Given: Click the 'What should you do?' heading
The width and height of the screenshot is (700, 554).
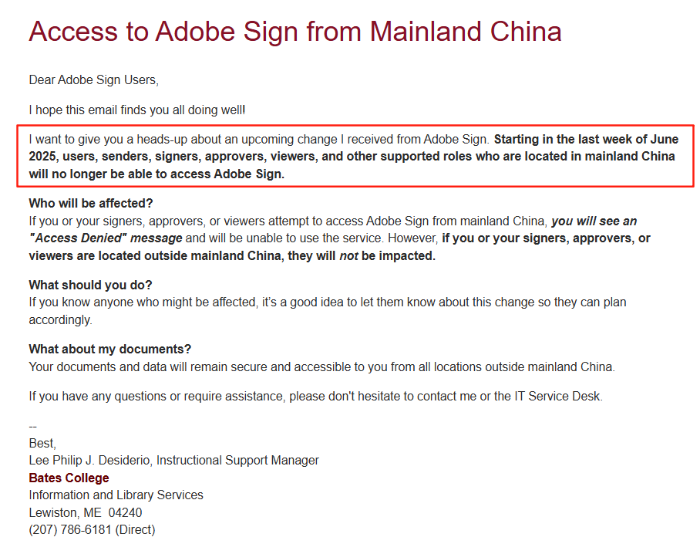Looking at the screenshot, I should click(x=90, y=285).
